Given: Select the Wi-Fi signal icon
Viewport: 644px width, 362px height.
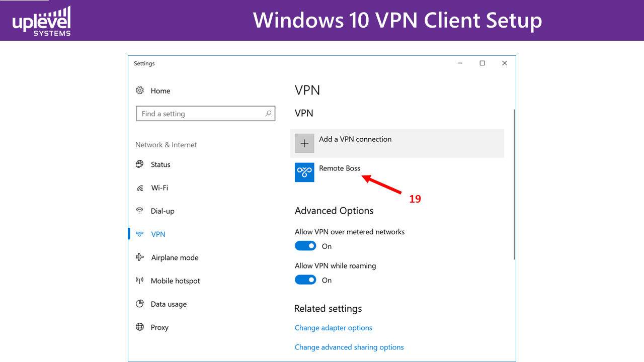Looking at the screenshot, I should [140, 188].
